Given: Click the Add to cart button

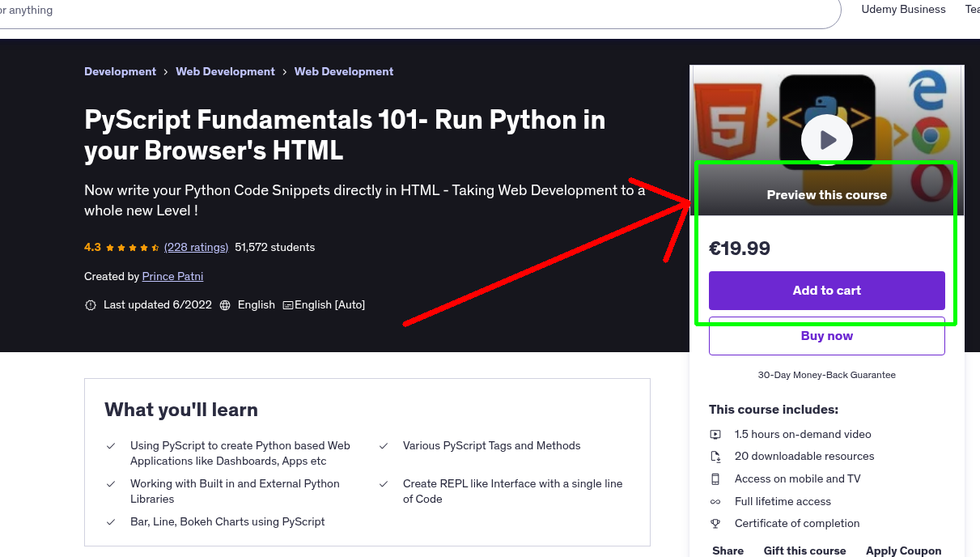Looking at the screenshot, I should (826, 291).
